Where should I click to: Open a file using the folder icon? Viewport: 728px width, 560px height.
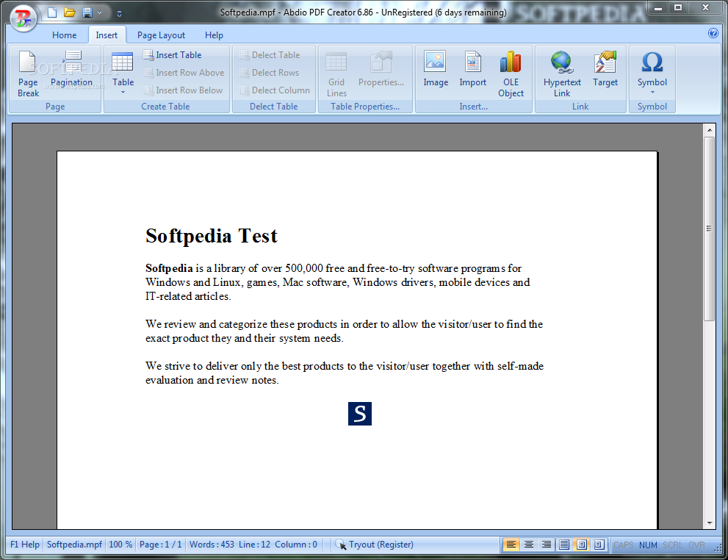[x=70, y=12]
